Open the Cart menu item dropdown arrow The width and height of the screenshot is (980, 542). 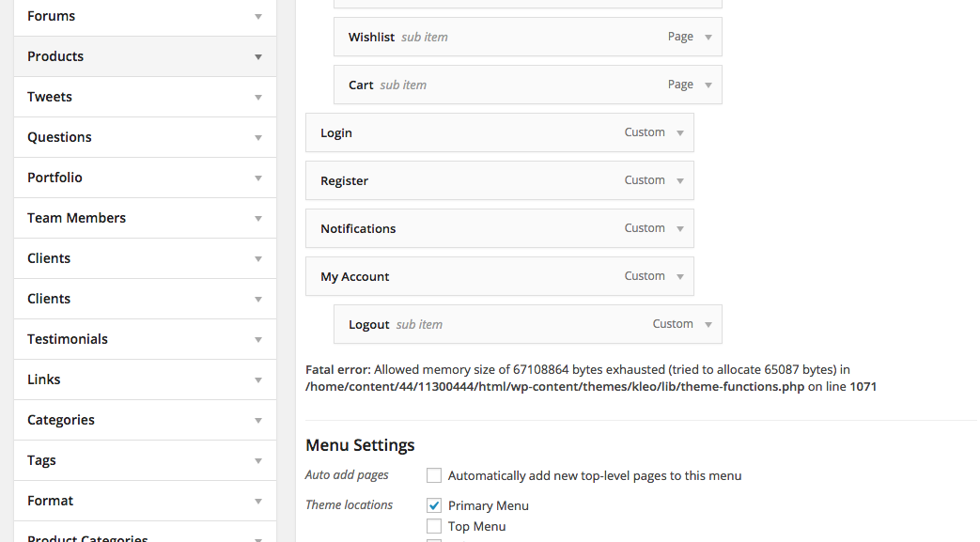click(x=708, y=85)
